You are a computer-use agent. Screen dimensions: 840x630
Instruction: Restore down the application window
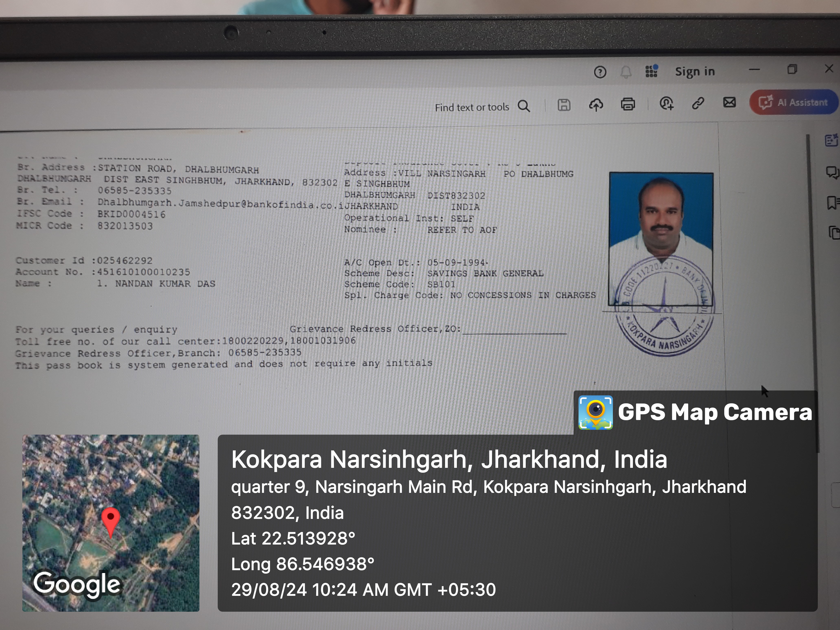pyautogui.click(x=792, y=69)
